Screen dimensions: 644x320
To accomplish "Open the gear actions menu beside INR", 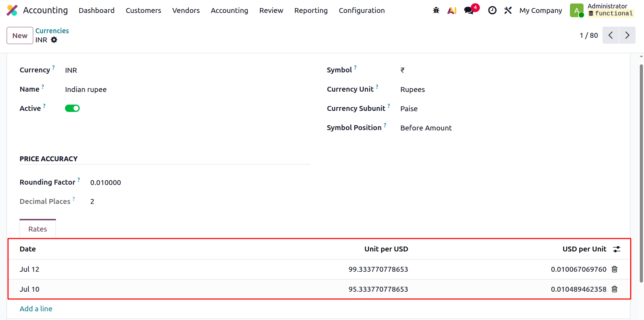I will coord(54,40).
